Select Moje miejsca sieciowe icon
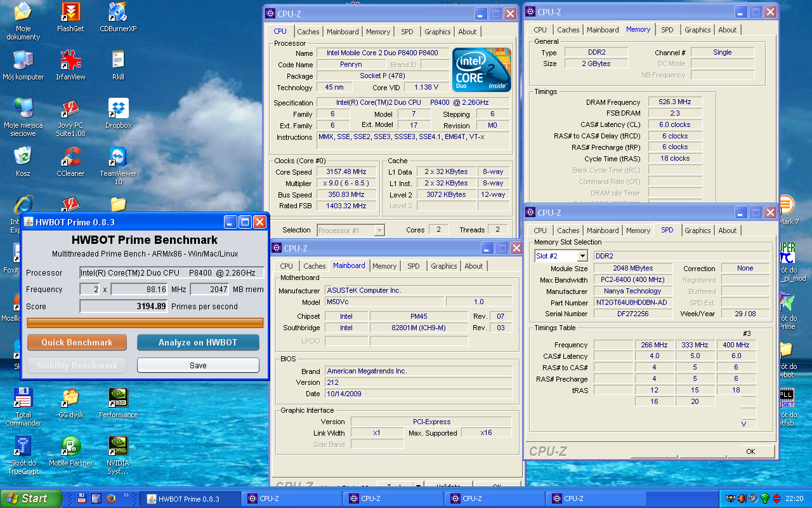This screenshot has width=812, height=508. [x=23, y=117]
